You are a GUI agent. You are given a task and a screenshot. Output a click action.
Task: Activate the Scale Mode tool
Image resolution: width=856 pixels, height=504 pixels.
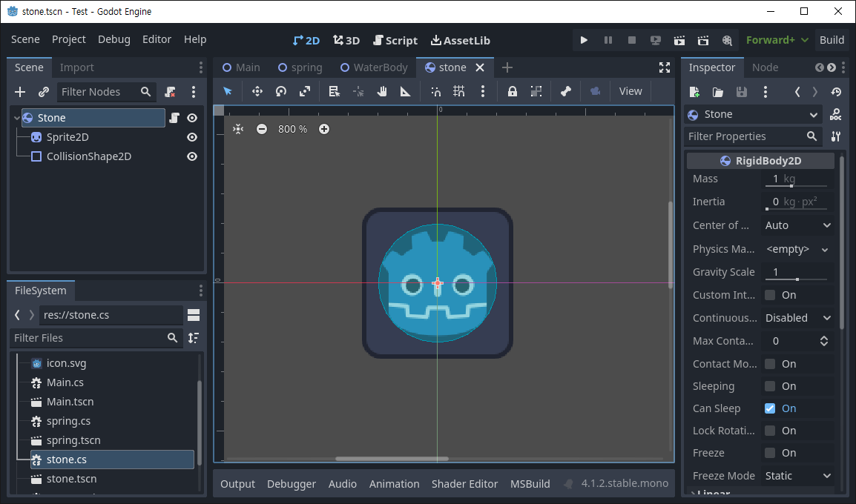305,91
